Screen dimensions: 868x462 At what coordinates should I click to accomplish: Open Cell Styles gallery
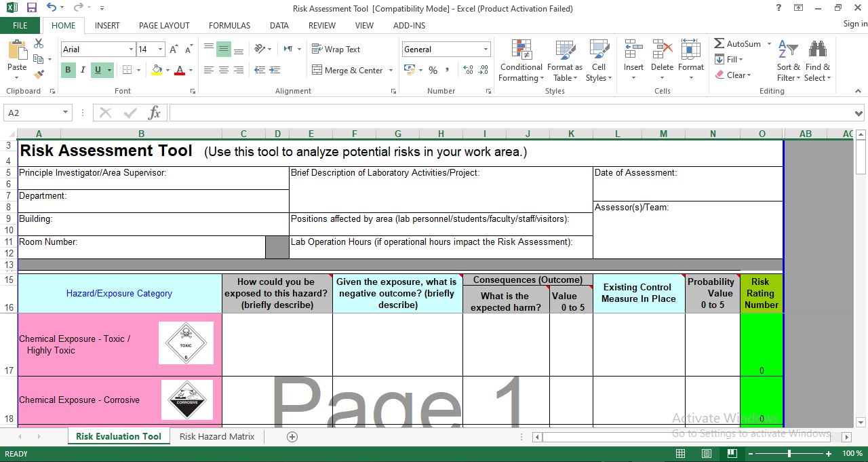coord(599,61)
